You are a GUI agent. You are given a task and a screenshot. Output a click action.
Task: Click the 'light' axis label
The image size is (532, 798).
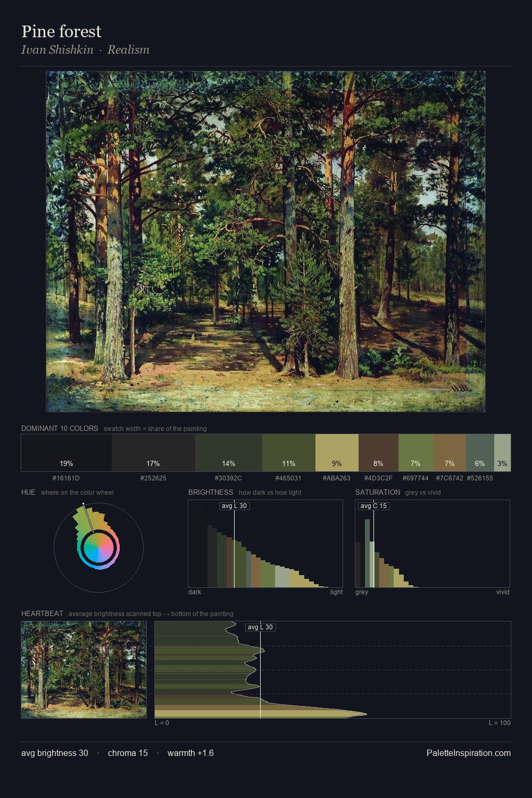336,592
